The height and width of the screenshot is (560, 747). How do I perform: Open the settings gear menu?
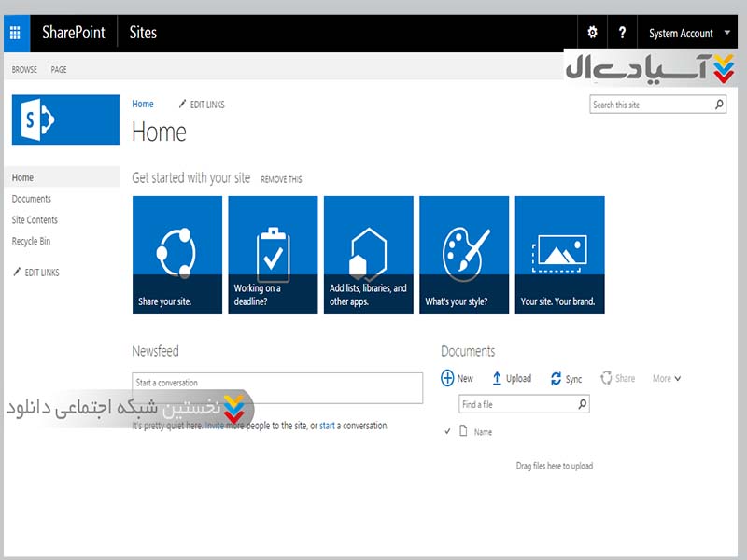click(x=592, y=33)
